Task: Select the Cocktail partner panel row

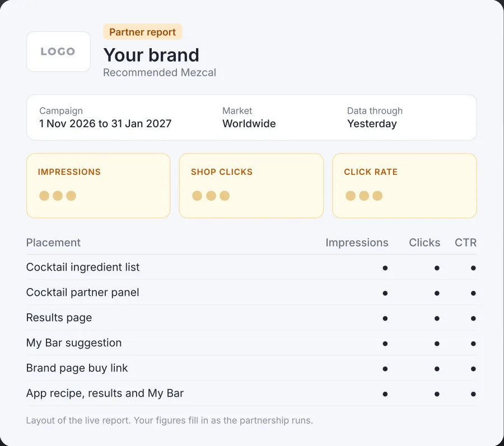Action: pyautogui.click(x=251, y=292)
